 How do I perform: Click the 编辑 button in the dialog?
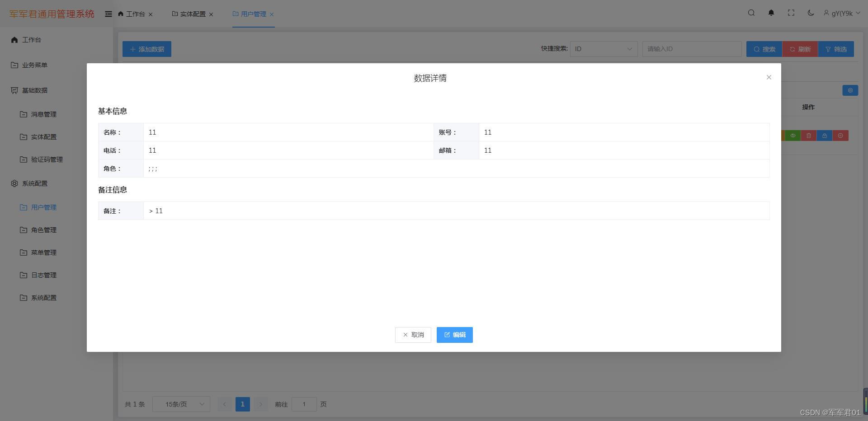click(454, 335)
